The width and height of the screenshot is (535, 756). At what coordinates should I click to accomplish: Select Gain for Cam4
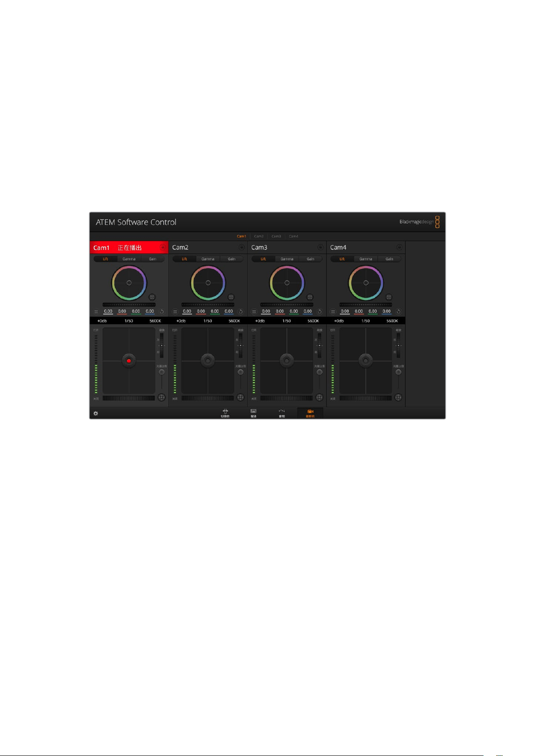tap(390, 259)
